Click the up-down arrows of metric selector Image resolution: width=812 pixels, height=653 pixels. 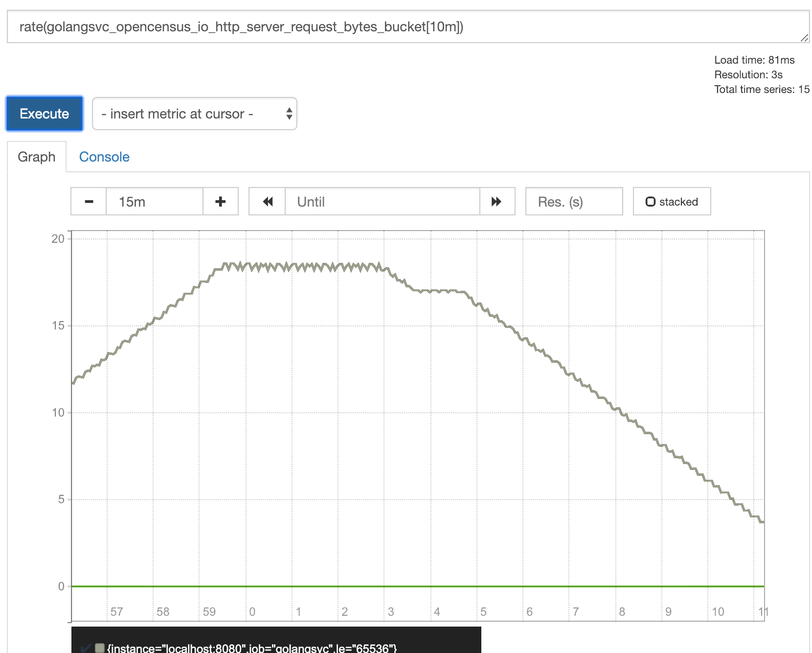tap(289, 114)
